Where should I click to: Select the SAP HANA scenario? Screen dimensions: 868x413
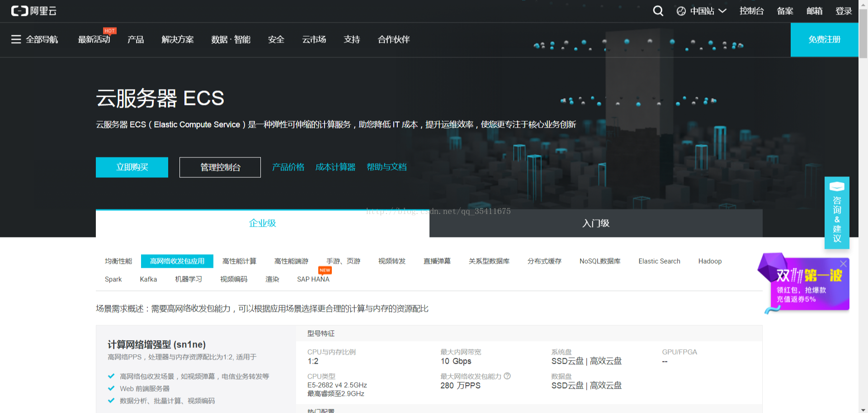[313, 279]
